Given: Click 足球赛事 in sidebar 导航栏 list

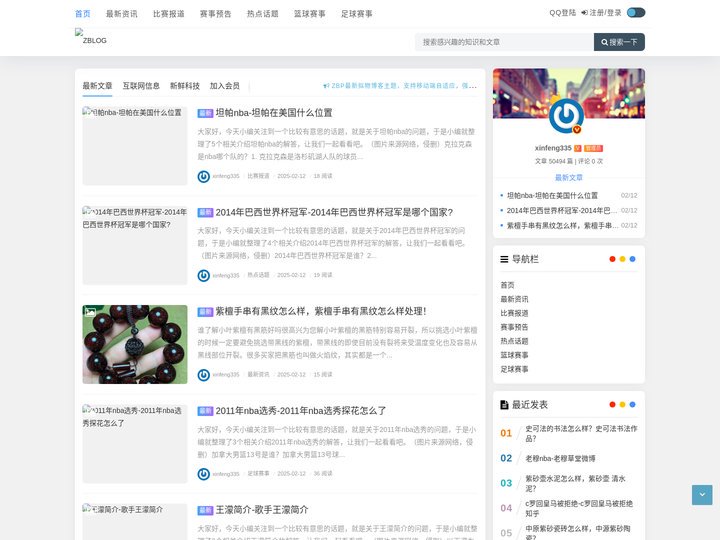Looking at the screenshot, I should (x=514, y=369).
